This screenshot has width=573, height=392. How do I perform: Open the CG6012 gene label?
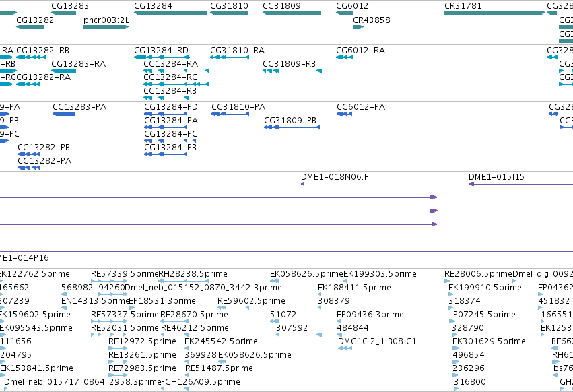[352, 6]
